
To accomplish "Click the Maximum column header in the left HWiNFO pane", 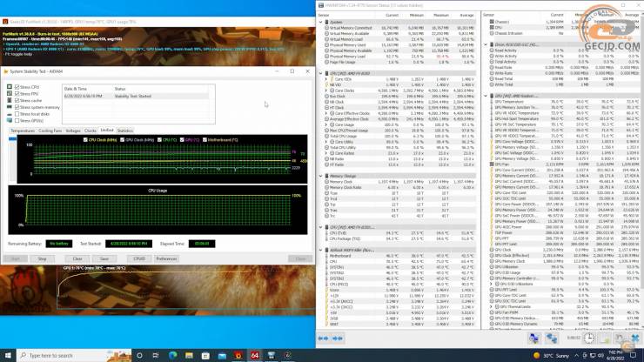I will [x=441, y=15].
